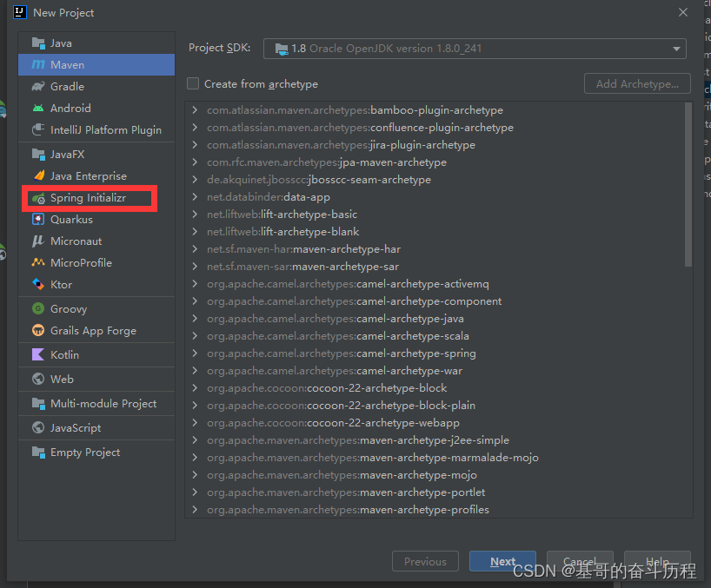
Task: Select Empty Project type
Action: 96,453
